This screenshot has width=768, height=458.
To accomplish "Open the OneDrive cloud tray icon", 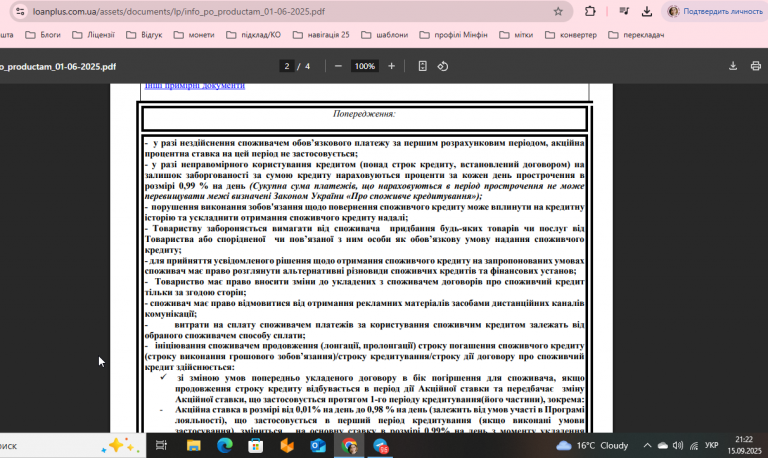I will point(663,445).
